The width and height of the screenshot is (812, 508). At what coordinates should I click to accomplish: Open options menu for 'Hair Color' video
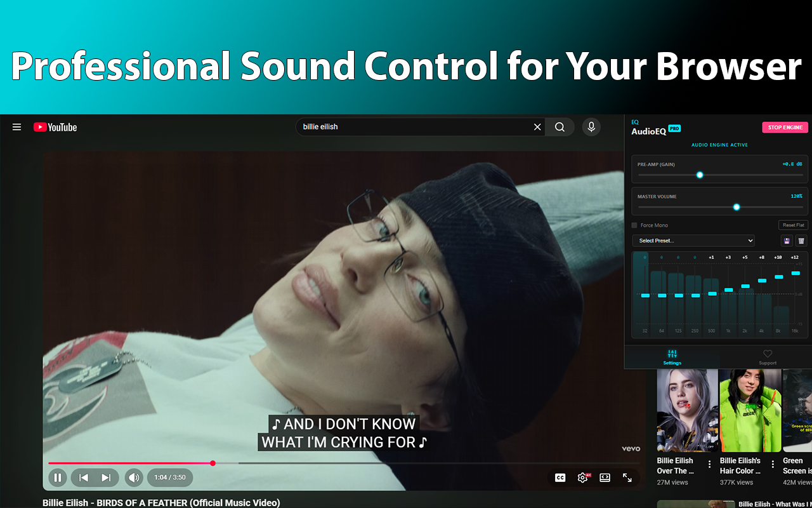(773, 465)
